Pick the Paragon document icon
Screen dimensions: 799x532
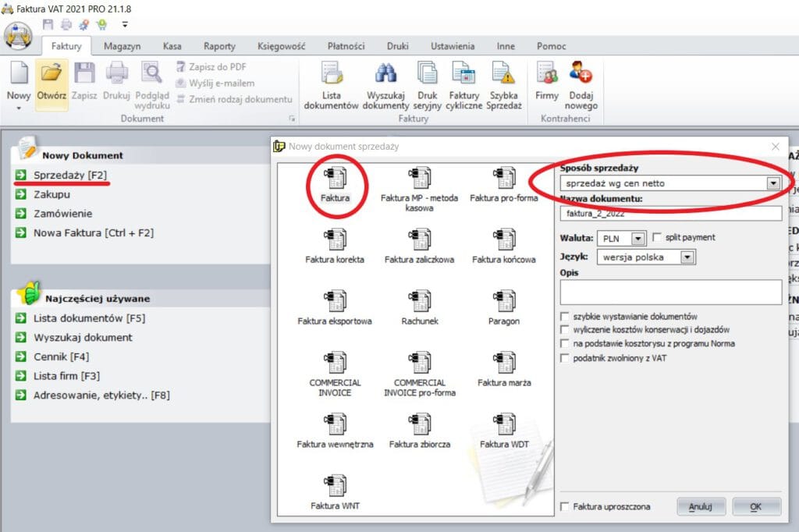click(x=503, y=300)
